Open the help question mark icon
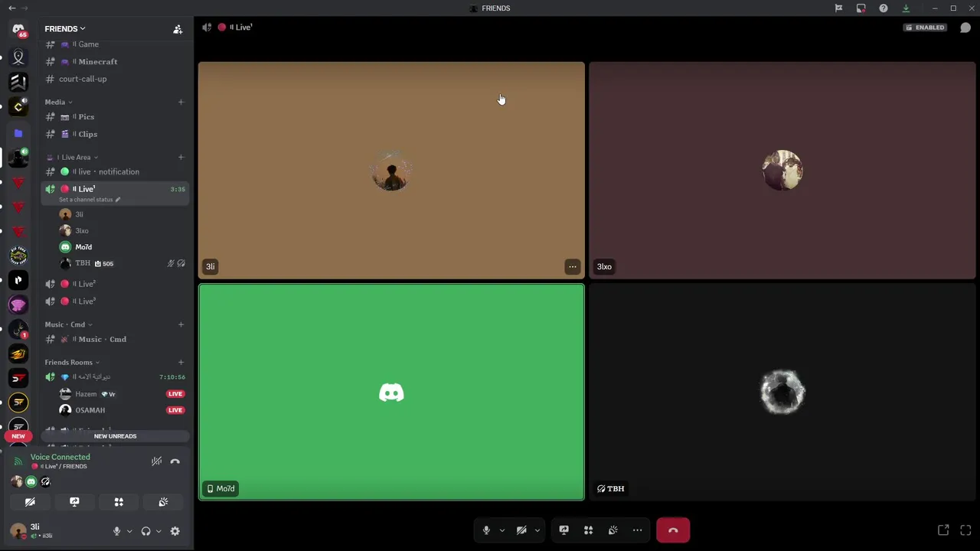Screen dimensions: 980x551 [x=884, y=8]
